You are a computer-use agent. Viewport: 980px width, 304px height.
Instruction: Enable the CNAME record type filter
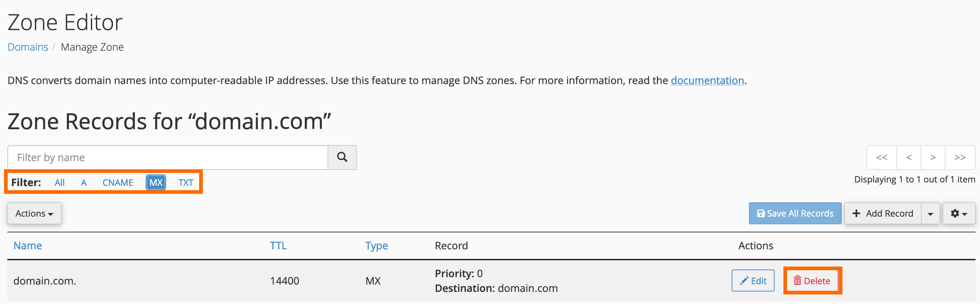(x=118, y=182)
